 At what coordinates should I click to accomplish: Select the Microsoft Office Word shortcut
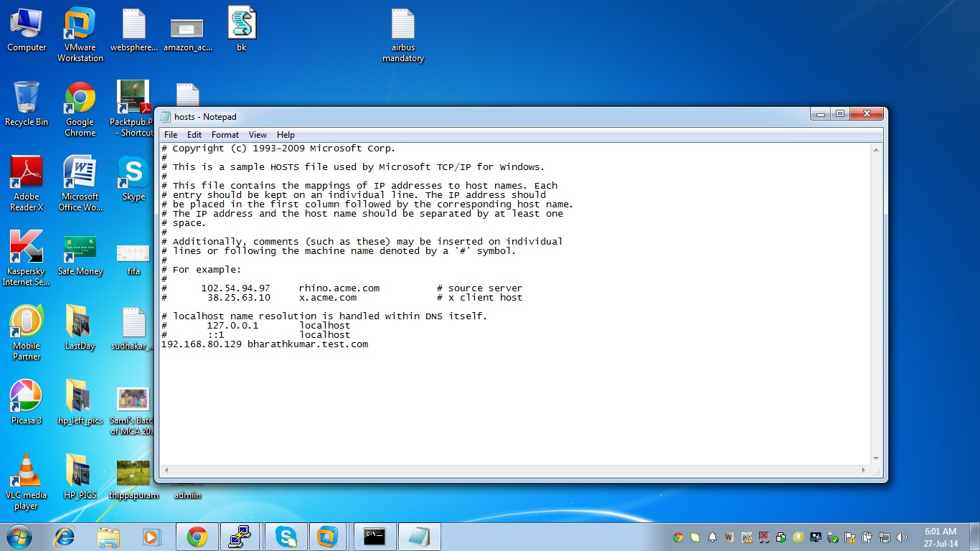pyautogui.click(x=80, y=184)
